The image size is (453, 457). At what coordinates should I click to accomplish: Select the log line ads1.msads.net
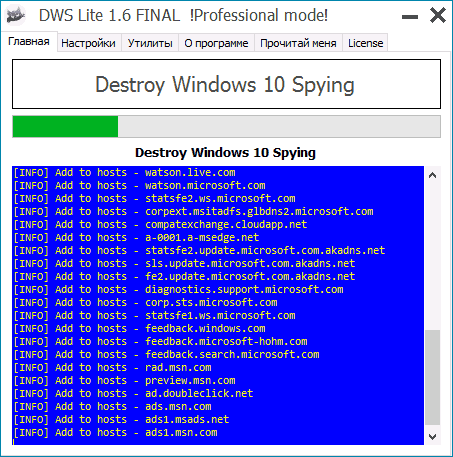pyautogui.click(x=121, y=420)
